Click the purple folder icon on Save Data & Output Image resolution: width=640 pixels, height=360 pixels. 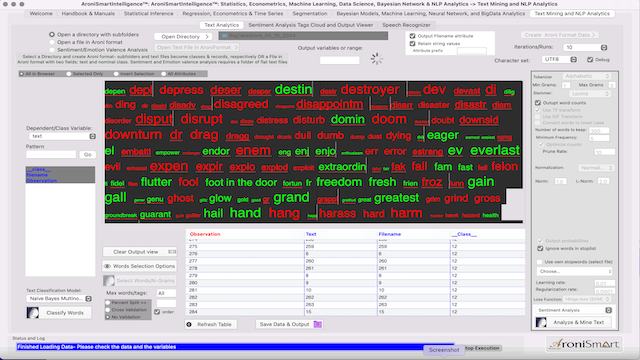coord(318,324)
